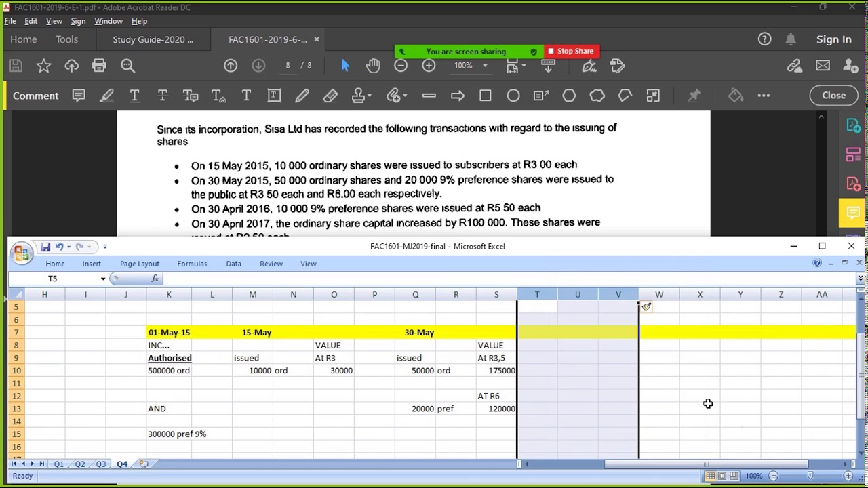Screen dimensions: 868x488
Task: Close the FAC1601 PDF tab
Action: [x=316, y=39]
